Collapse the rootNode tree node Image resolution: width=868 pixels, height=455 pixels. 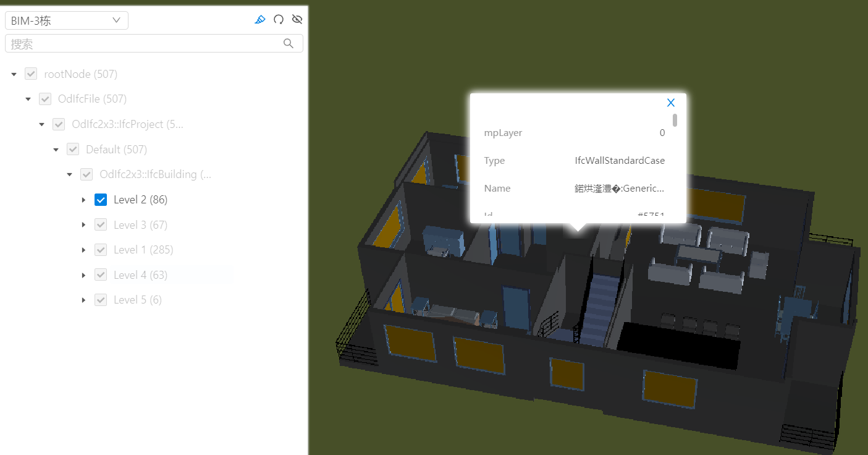(x=14, y=74)
